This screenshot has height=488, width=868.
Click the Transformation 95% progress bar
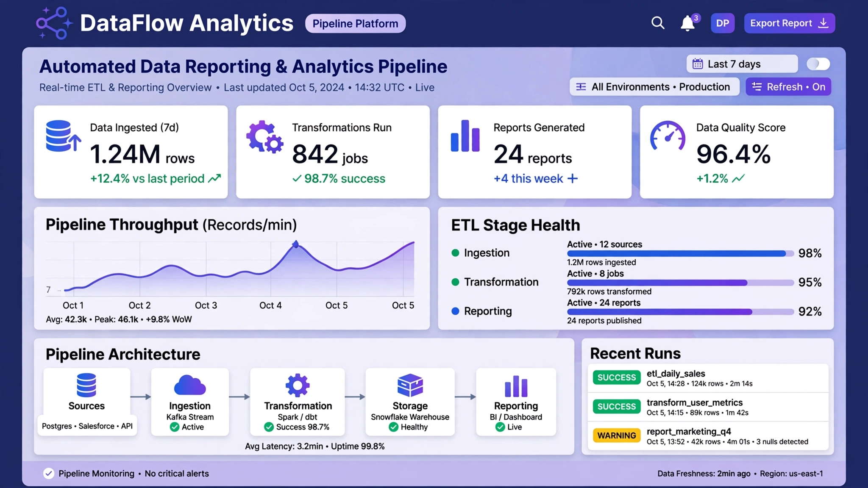click(680, 283)
